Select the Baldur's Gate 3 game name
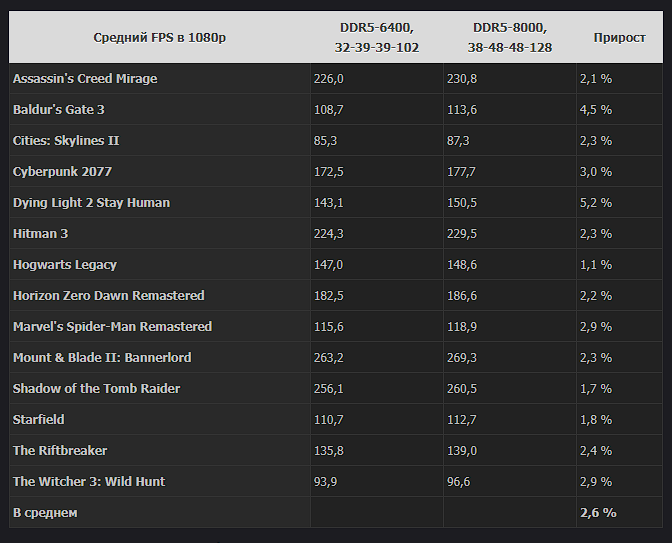This screenshot has height=543, width=672. point(59,110)
